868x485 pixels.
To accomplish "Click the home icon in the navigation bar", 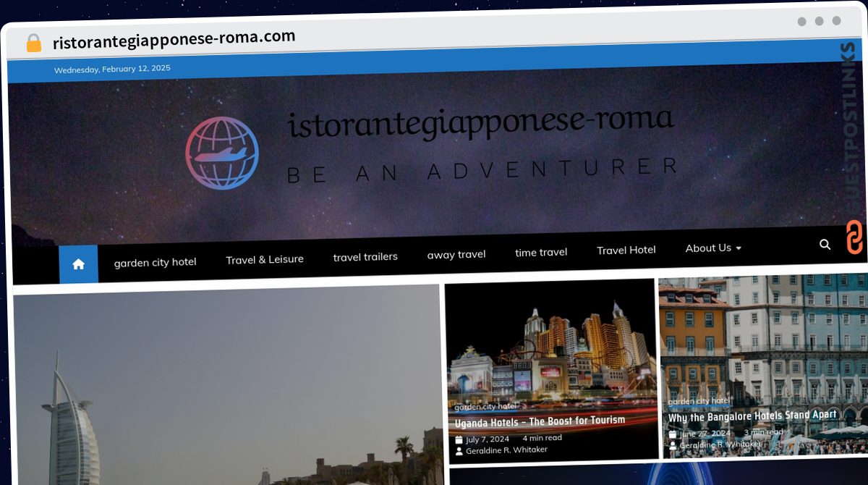I will click(x=78, y=264).
